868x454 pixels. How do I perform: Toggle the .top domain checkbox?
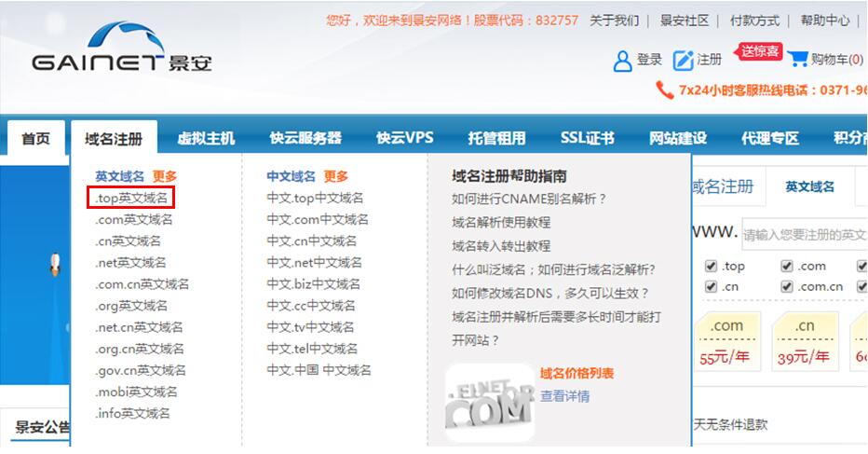pos(712,266)
